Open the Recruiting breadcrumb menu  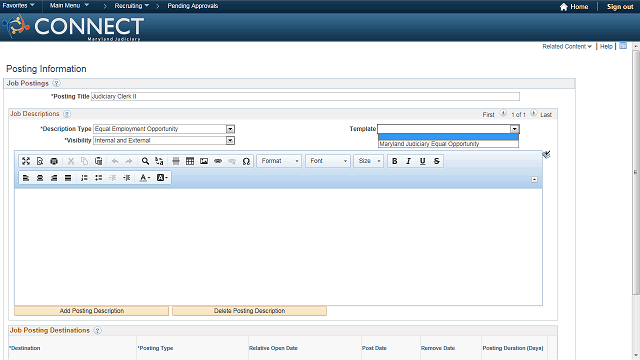tap(131, 6)
